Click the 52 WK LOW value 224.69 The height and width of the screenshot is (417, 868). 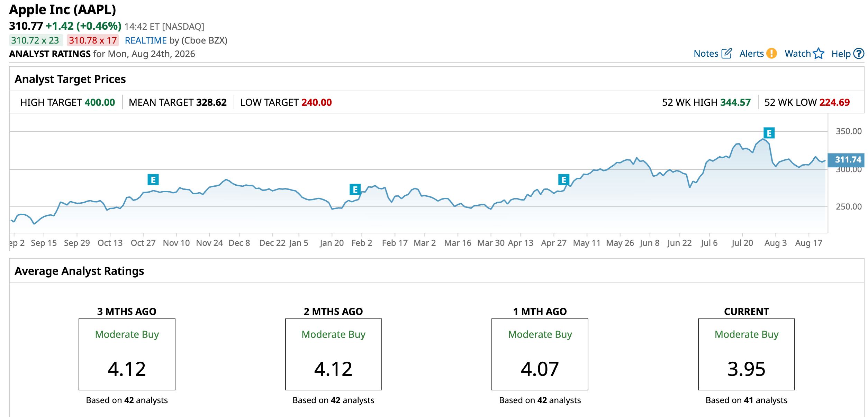pos(835,102)
